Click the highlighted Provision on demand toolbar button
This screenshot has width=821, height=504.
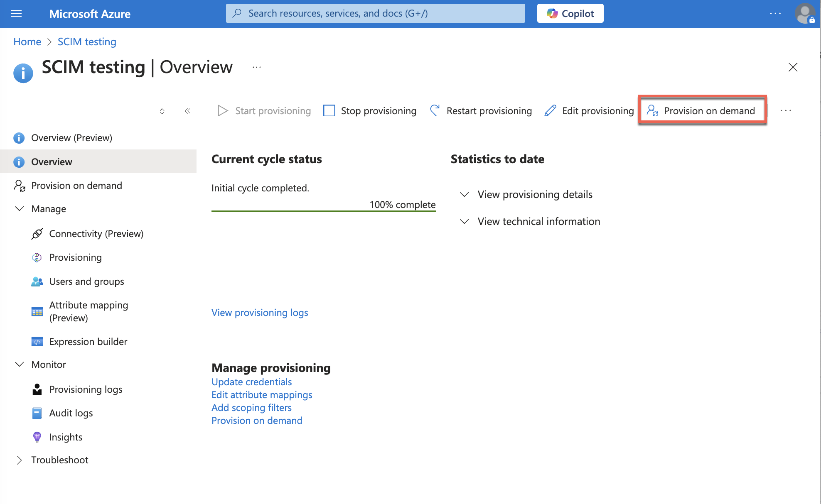pos(702,110)
